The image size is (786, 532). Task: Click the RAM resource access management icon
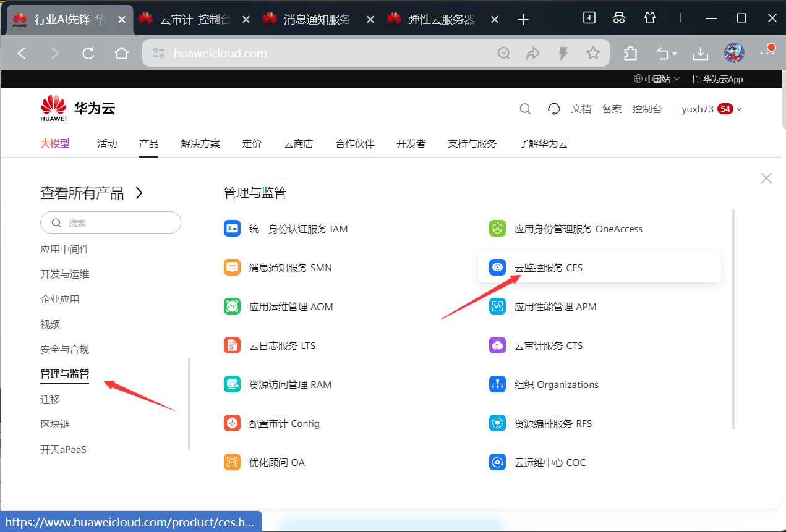click(232, 384)
